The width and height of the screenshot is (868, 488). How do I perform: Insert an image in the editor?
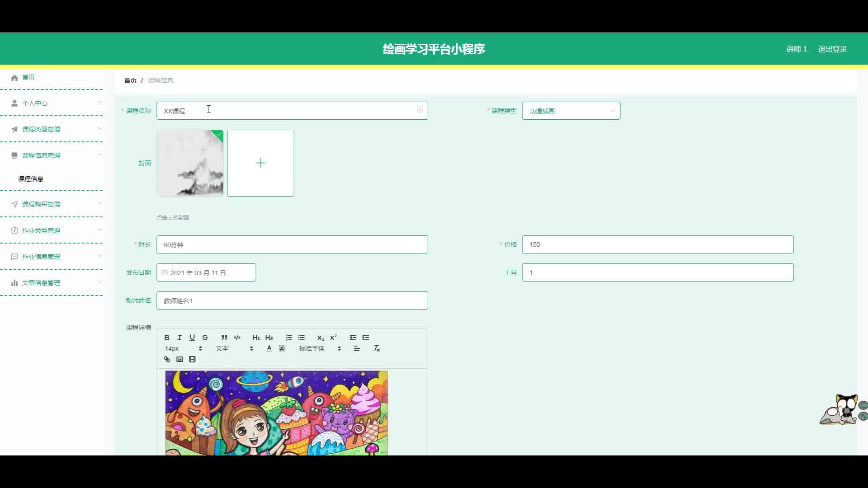[x=179, y=359]
